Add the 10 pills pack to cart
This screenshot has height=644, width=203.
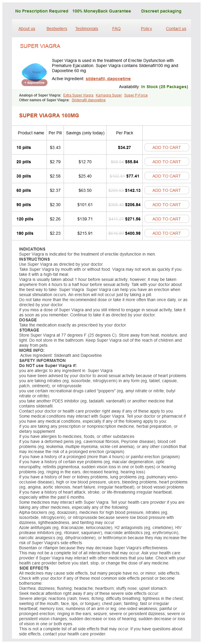click(167, 147)
